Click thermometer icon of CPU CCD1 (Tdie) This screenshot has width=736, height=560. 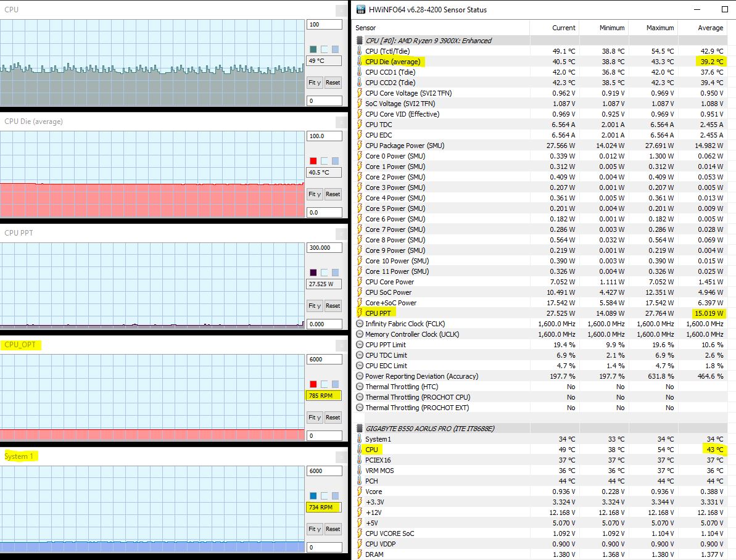coord(360,72)
